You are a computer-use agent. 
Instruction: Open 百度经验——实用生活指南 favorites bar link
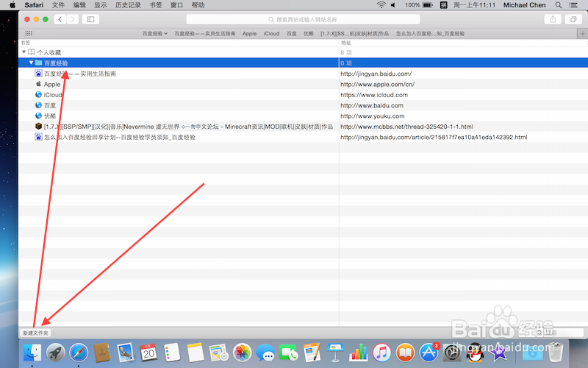click(x=205, y=33)
